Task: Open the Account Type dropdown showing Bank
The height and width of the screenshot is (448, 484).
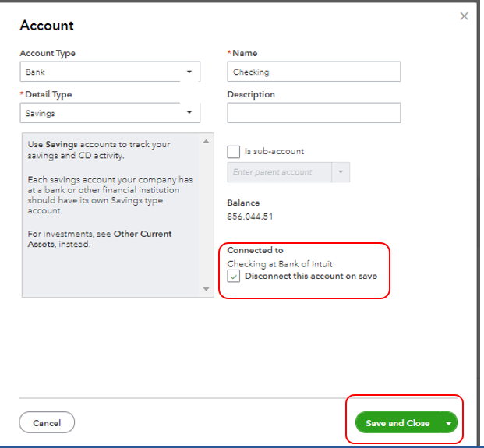Action: pyautogui.click(x=110, y=72)
